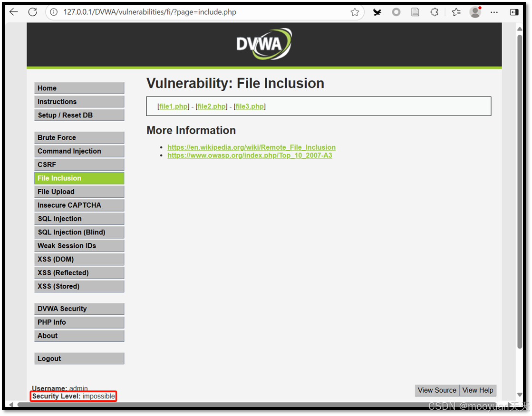Open SQL Injection (Blind) page
Viewport: 532px width, 416px height.
pyautogui.click(x=79, y=232)
